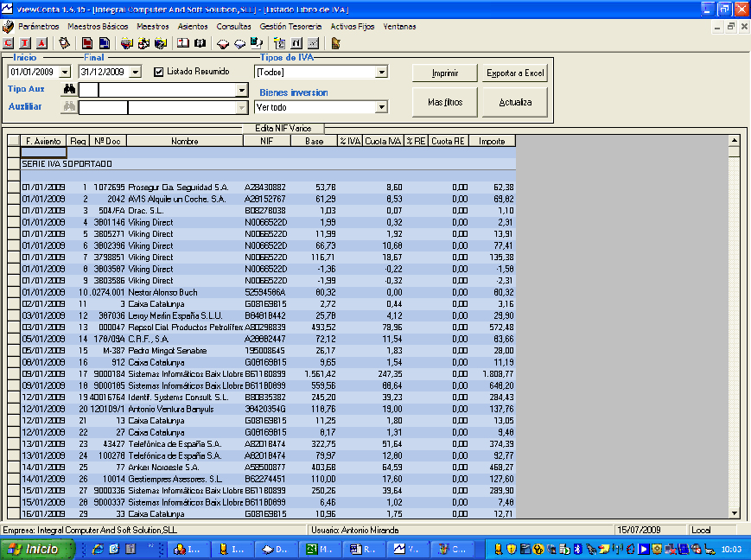Screen dimensions: 751x560
Task: Open Internet Explorer from the quick launch
Action: [x=98, y=549]
